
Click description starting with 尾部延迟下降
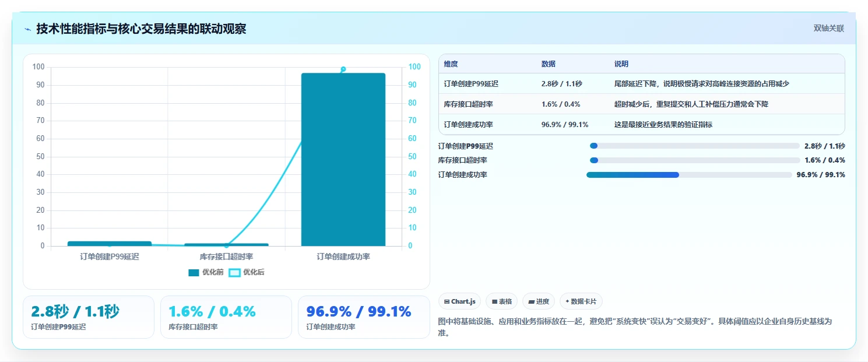702,84
